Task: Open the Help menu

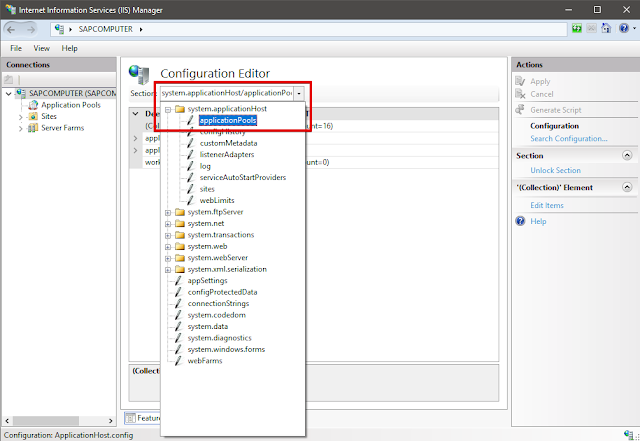Action: tap(69, 48)
